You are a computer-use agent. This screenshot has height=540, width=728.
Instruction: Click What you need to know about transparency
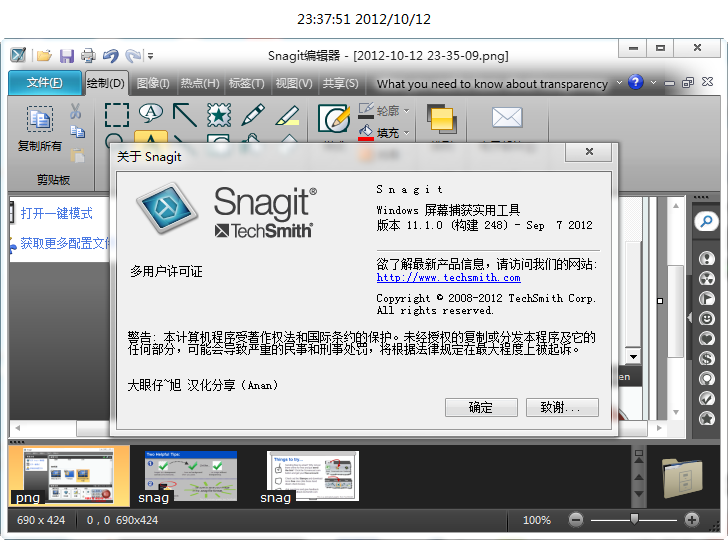pos(492,84)
